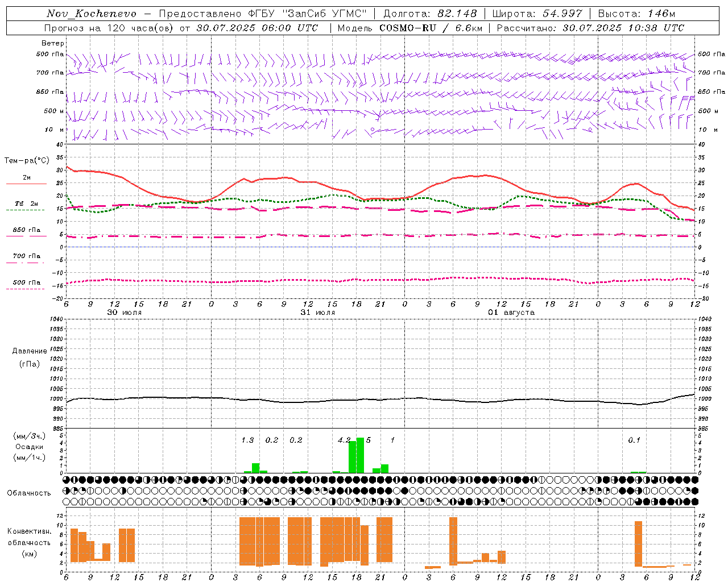The width and height of the screenshot is (728, 582).
Task: Click the 30 июля date label
Action: [124, 313]
